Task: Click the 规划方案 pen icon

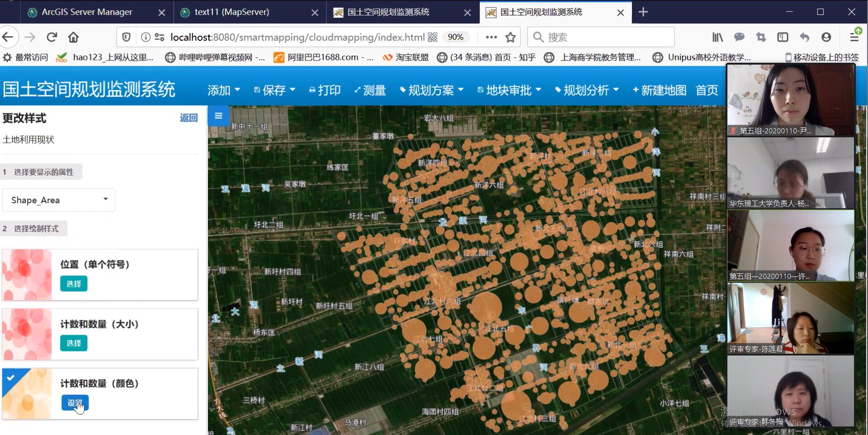Action: (402, 90)
